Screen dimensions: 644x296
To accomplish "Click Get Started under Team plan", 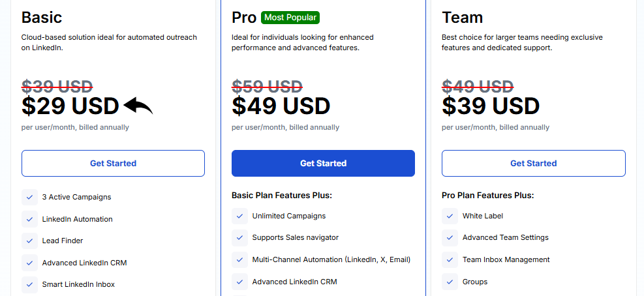I will pyautogui.click(x=533, y=163).
